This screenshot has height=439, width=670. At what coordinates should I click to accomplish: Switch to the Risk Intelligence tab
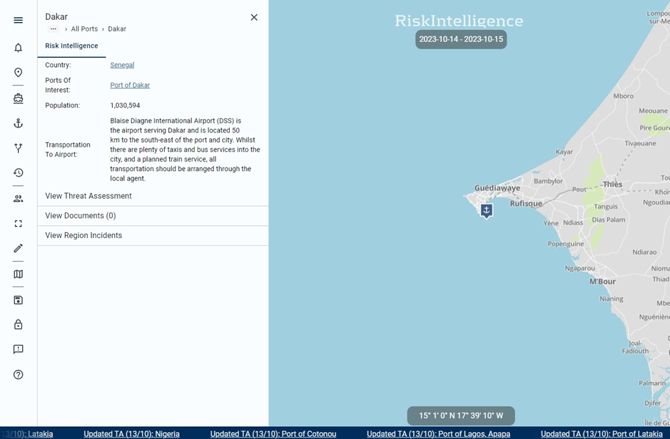[x=72, y=46]
